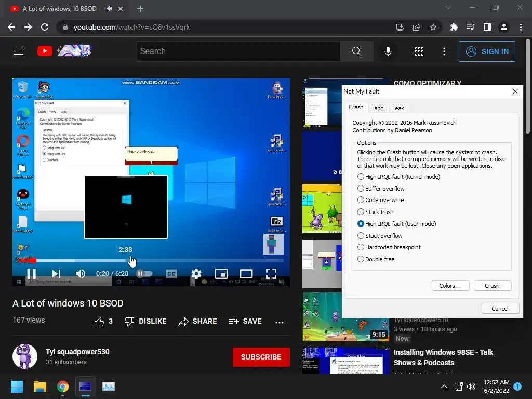Skip to the next video

56,273
